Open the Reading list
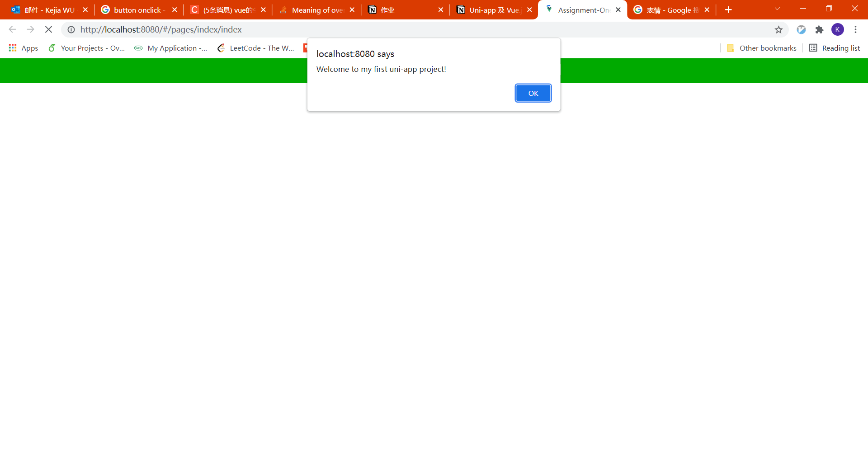This screenshot has width=868, height=471. click(835, 48)
